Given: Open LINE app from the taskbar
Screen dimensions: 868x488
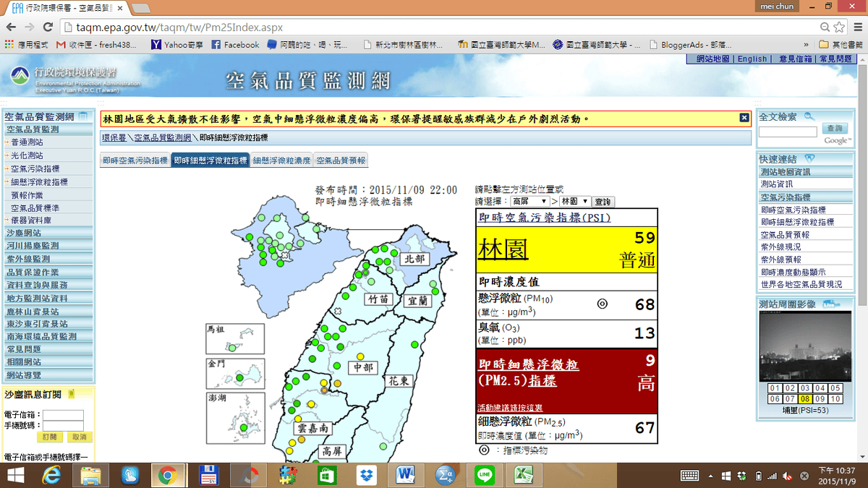Looking at the screenshot, I should (x=483, y=475).
